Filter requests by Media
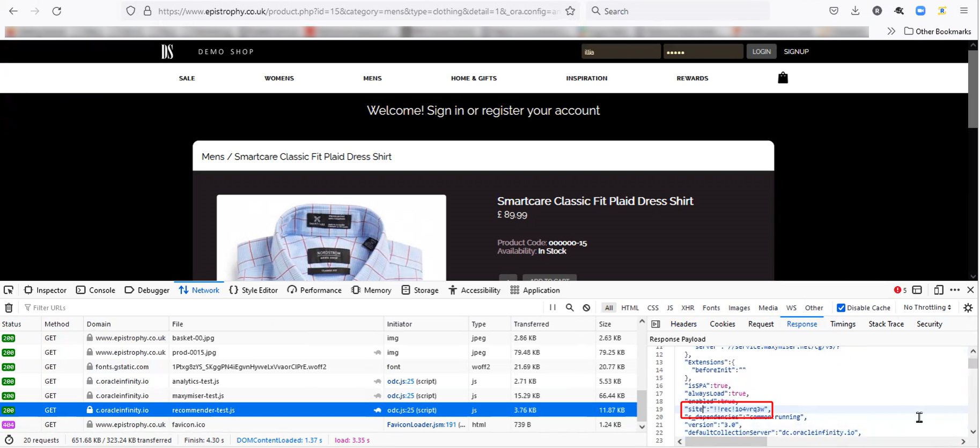The height and width of the screenshot is (448, 980). (x=768, y=308)
